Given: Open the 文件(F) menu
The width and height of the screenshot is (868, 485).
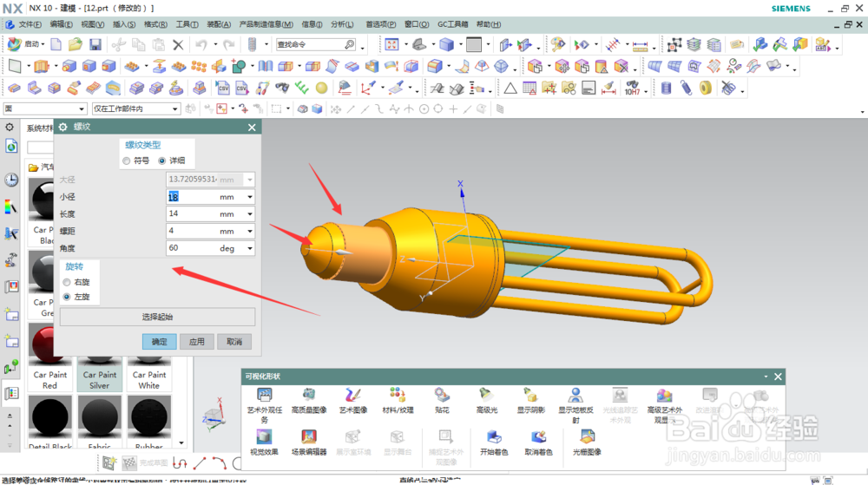Looking at the screenshot, I should coord(30,24).
